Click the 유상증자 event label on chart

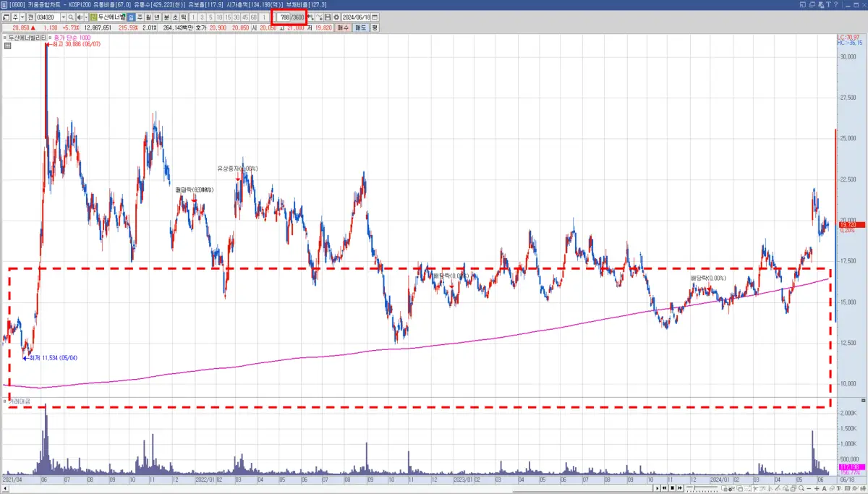point(237,169)
